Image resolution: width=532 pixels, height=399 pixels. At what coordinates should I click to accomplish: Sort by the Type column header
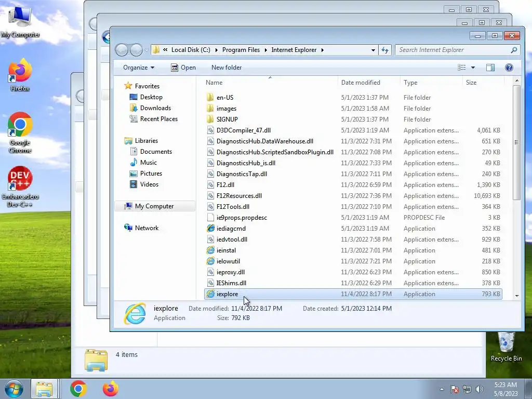coord(431,83)
